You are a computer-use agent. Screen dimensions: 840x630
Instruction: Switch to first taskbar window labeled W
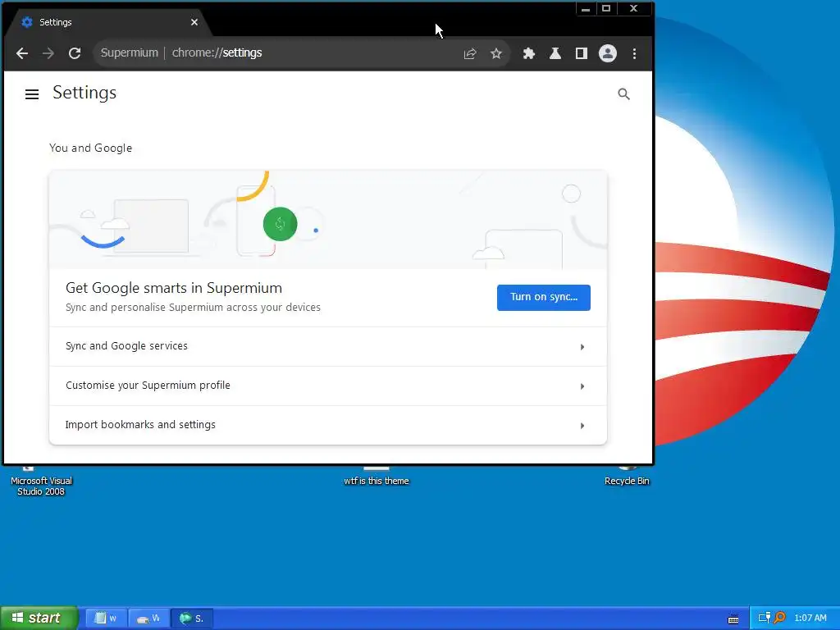(106, 618)
